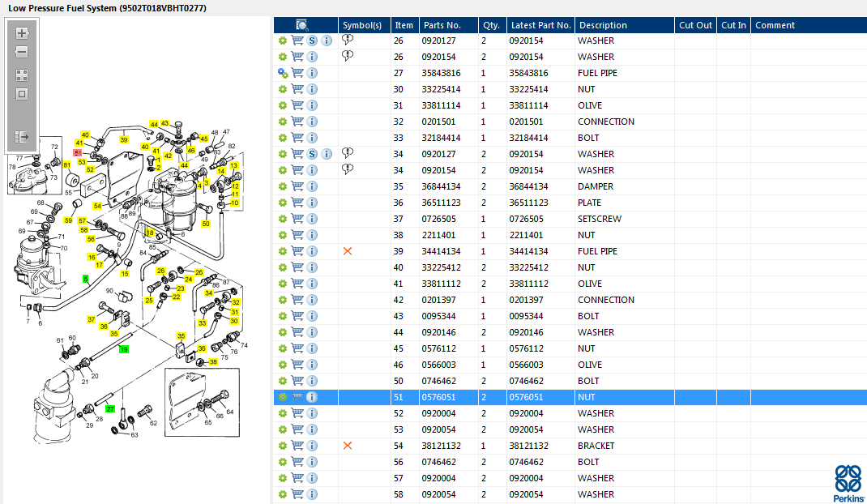Select yellow callout 81 in the diagram
The height and width of the screenshot is (504, 867).
pos(66,164)
